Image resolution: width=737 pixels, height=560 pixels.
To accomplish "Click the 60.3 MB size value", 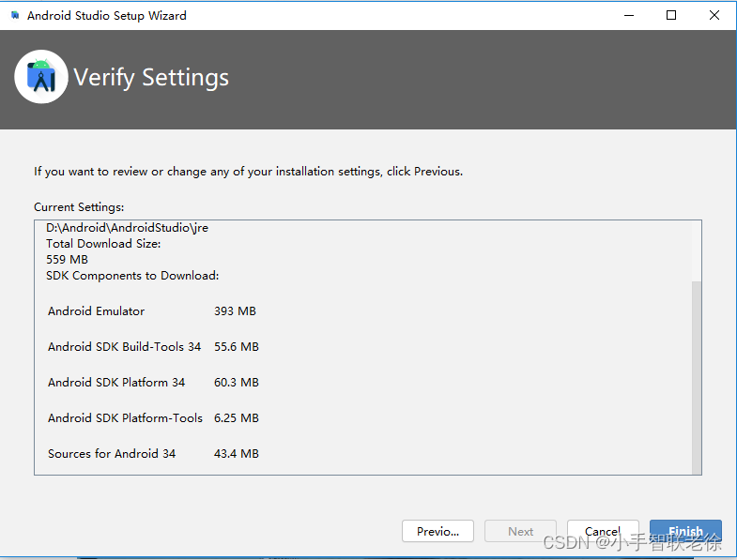I will tap(237, 383).
